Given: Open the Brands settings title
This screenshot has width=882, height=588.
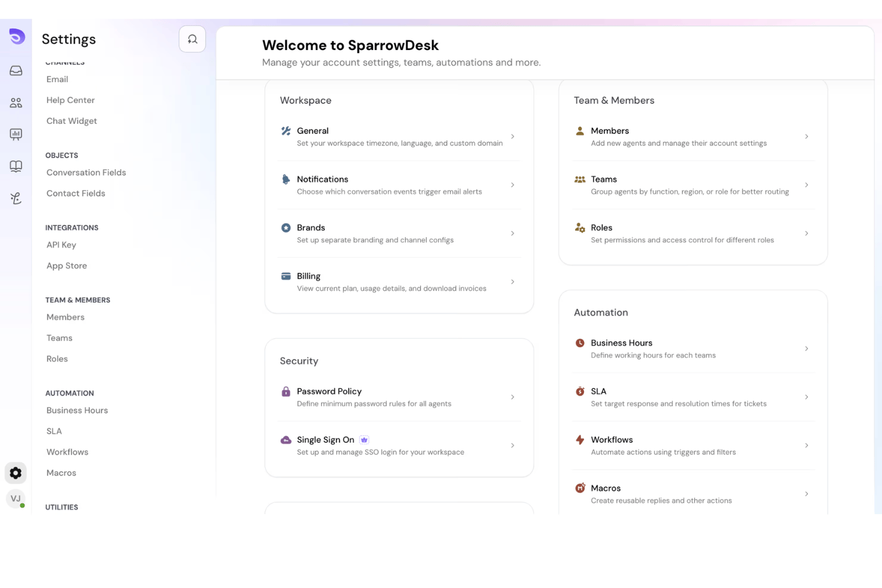Looking at the screenshot, I should click(311, 228).
